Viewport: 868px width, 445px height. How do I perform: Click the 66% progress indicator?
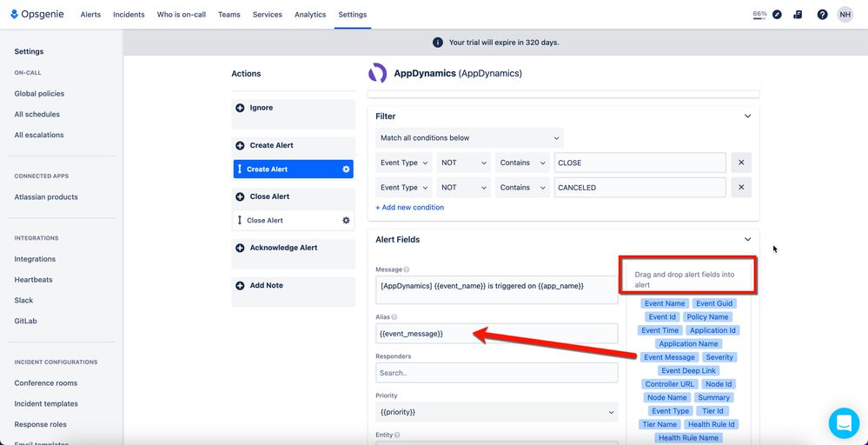(x=759, y=15)
